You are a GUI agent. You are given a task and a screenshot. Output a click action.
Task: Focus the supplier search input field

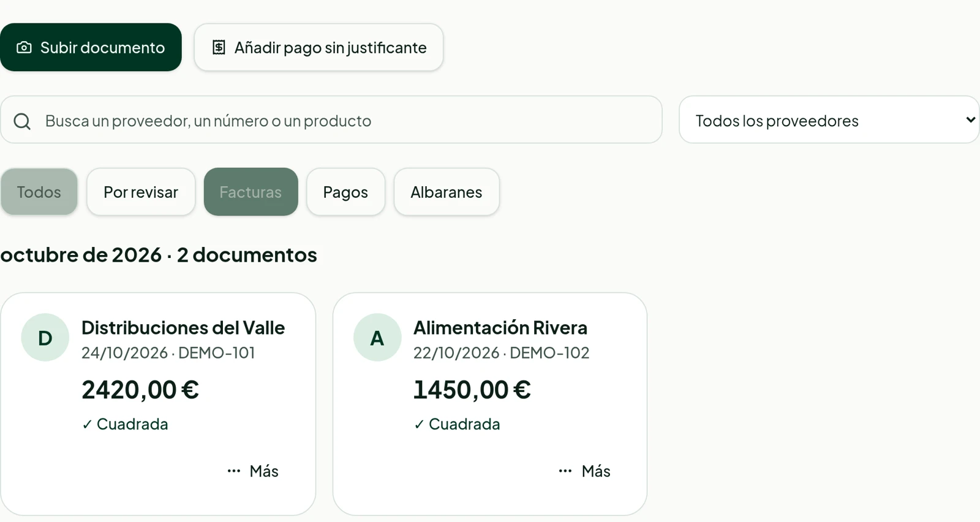point(331,120)
